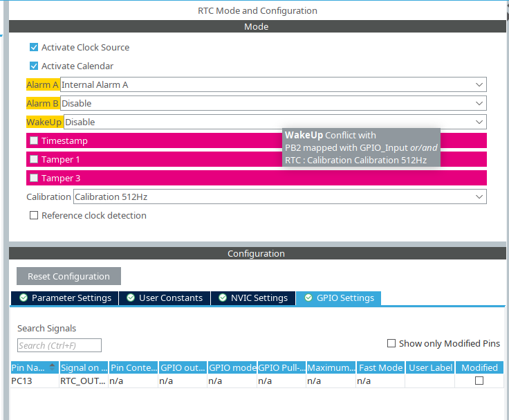Viewport: 509px width, 420px height.
Task: Check Show only Modified Pins
Action: pyautogui.click(x=391, y=343)
